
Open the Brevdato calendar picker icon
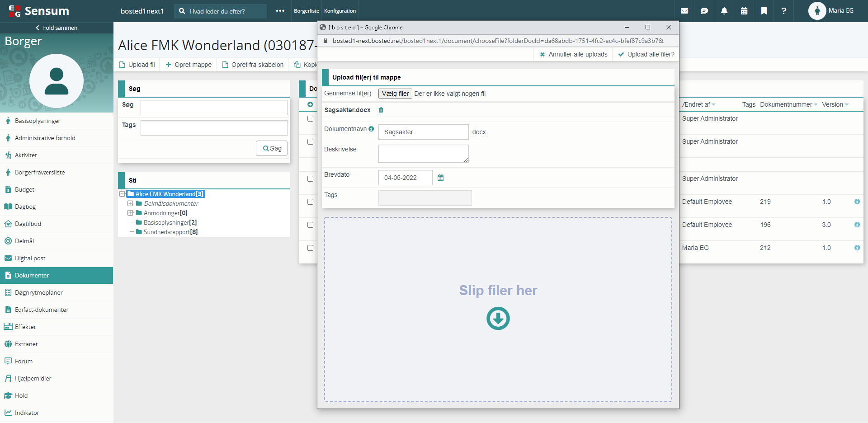pyautogui.click(x=440, y=178)
